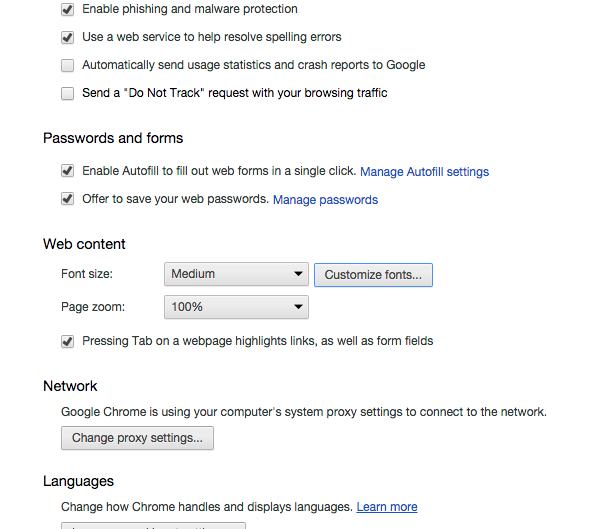Tick the Do Not Track request checkbox
This screenshot has height=529, width=593.
click(67, 93)
